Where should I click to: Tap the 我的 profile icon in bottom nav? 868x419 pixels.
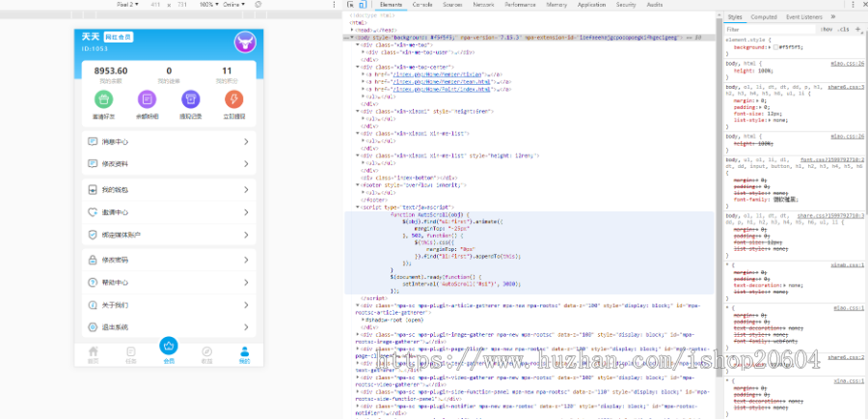click(244, 351)
